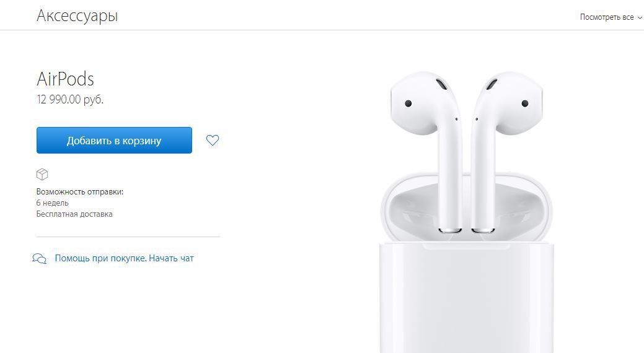Click the 12 990.00 руб. price
The image size is (644, 353).
tap(70, 99)
